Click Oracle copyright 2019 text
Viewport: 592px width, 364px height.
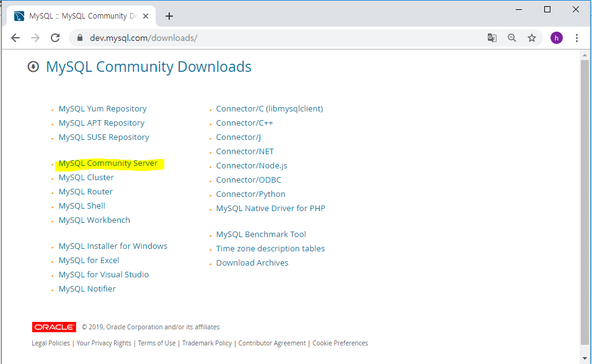tap(151, 327)
